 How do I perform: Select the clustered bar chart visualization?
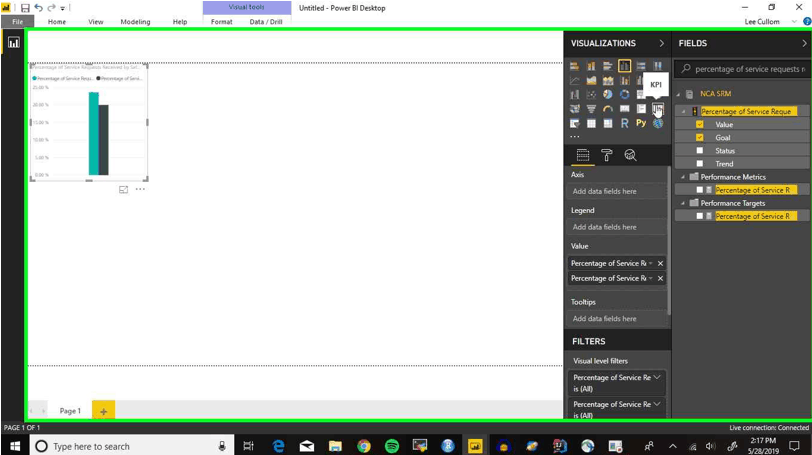tap(607, 66)
